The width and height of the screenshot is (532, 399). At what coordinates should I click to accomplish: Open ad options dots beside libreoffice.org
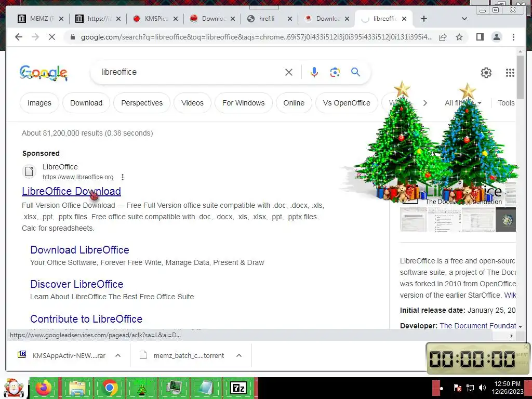pyautogui.click(x=123, y=177)
